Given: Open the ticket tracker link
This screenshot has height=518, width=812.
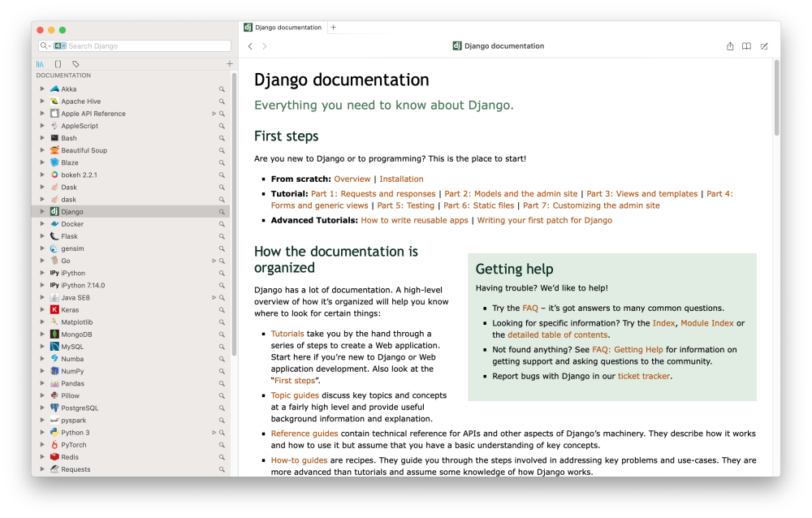Looking at the screenshot, I should [644, 376].
